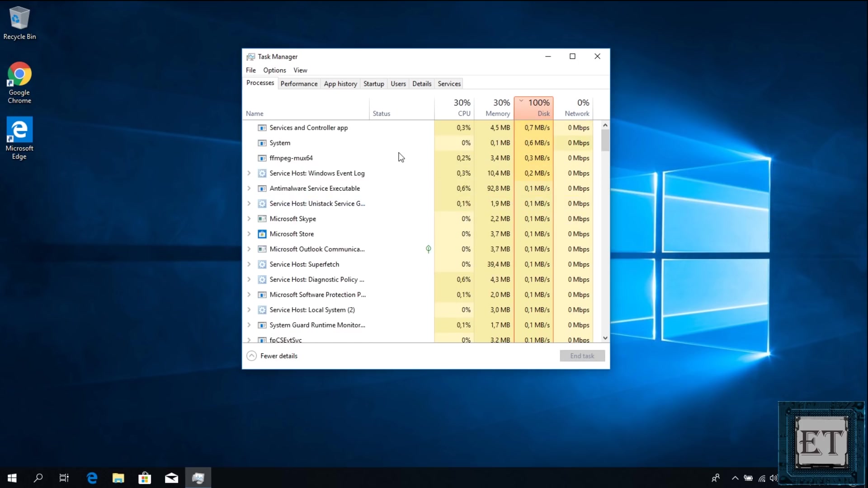Open Recycle Bin on the desktop
This screenshot has width=868, height=488.
(x=19, y=23)
